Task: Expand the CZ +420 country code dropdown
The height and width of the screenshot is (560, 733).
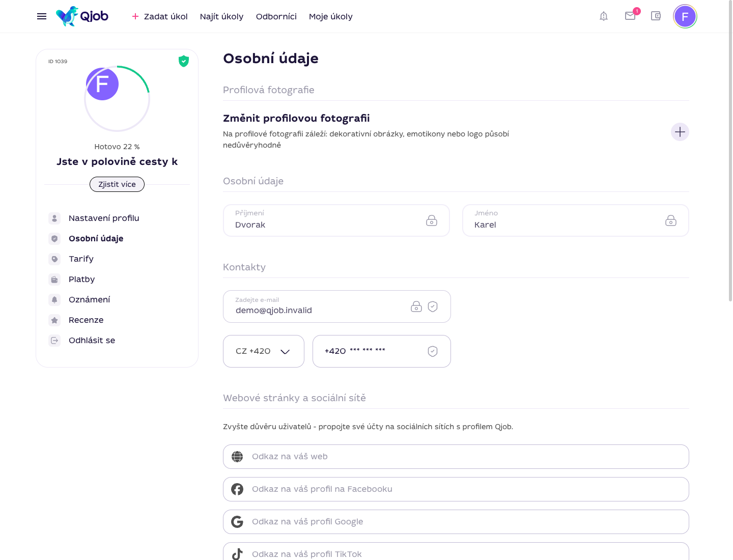Action: 264,351
